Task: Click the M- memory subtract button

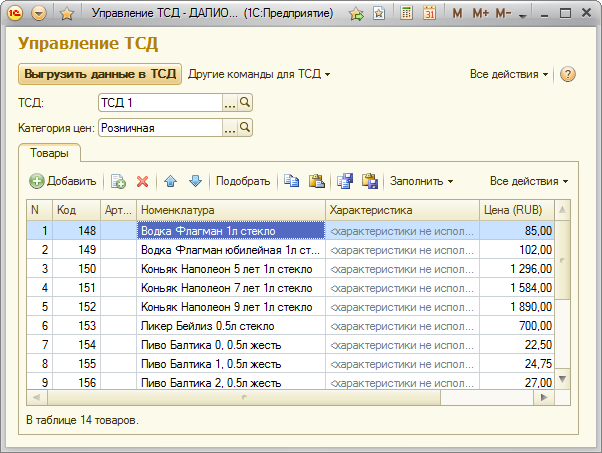Action: (x=503, y=14)
